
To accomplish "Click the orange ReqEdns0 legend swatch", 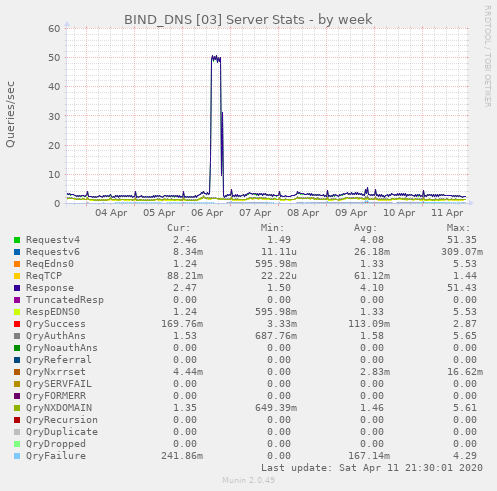I will coord(17,264).
